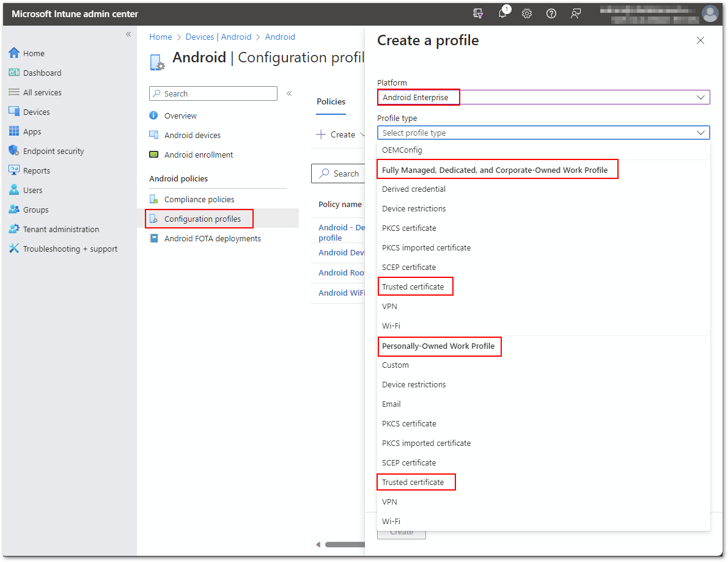Click the notifications bell icon
The image size is (728, 562).
pyautogui.click(x=502, y=13)
